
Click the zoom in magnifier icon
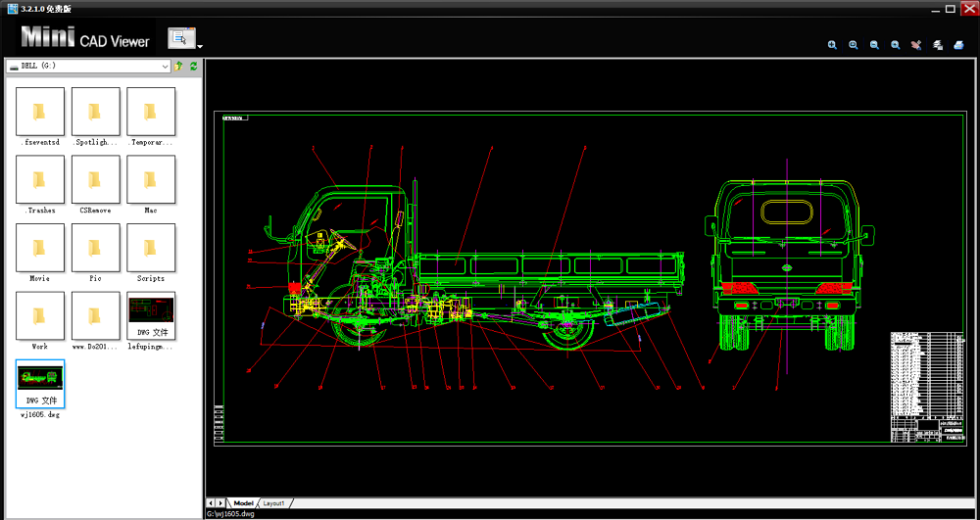(832, 45)
